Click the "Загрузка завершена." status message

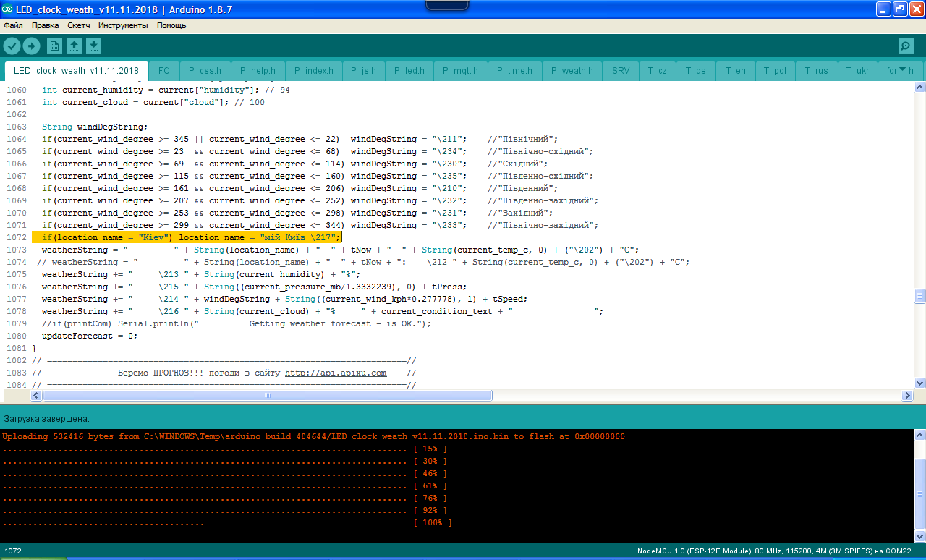tap(46, 419)
